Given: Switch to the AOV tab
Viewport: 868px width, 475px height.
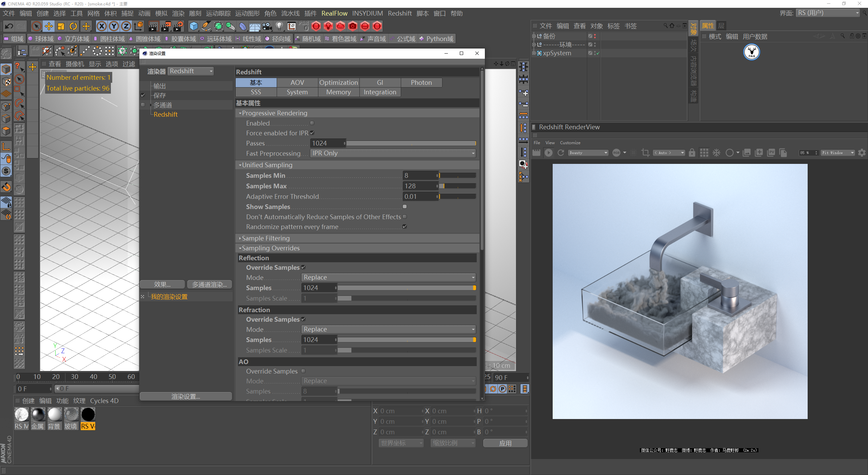Looking at the screenshot, I should point(297,82).
